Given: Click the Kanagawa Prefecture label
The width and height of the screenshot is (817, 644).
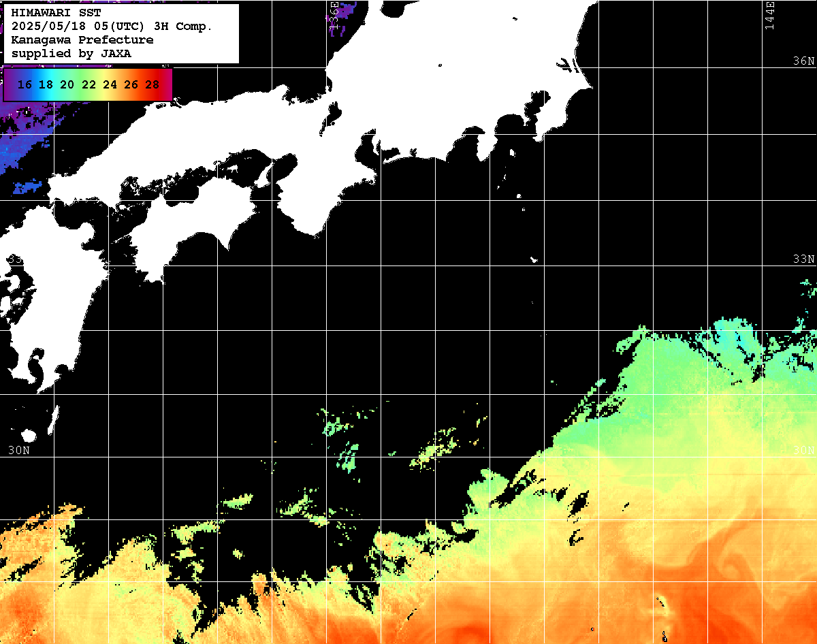Looking at the screenshot, I should tap(82, 40).
